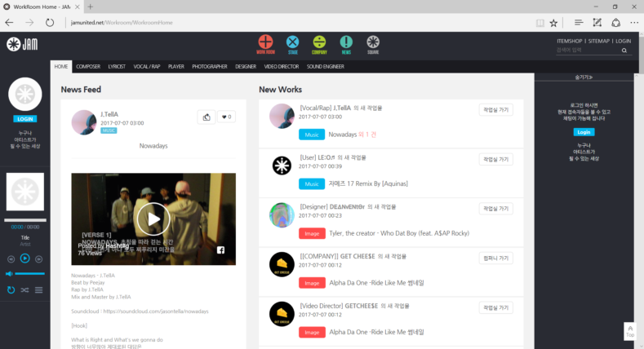Viewport: 644px width, 349px height.
Task: Toggle repeat in the music player
Action: pyautogui.click(x=11, y=289)
